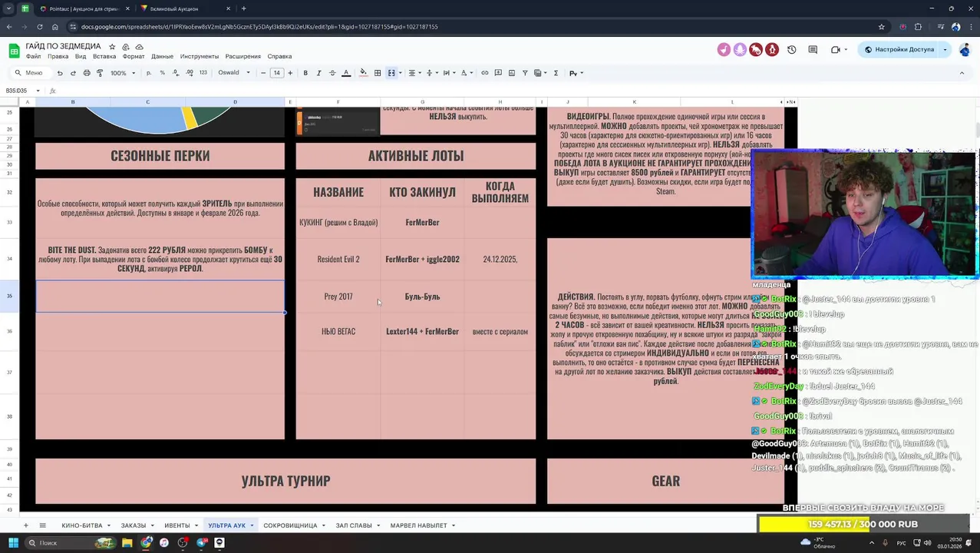The width and height of the screenshot is (980, 553).
Task: Switch to the КИНО-БИТВА sheet tab
Action: [x=82, y=525]
